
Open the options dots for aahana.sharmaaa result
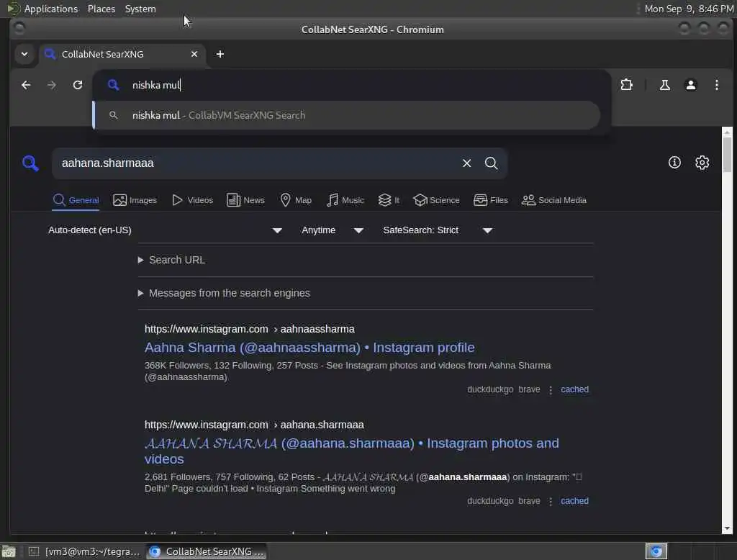tap(551, 501)
